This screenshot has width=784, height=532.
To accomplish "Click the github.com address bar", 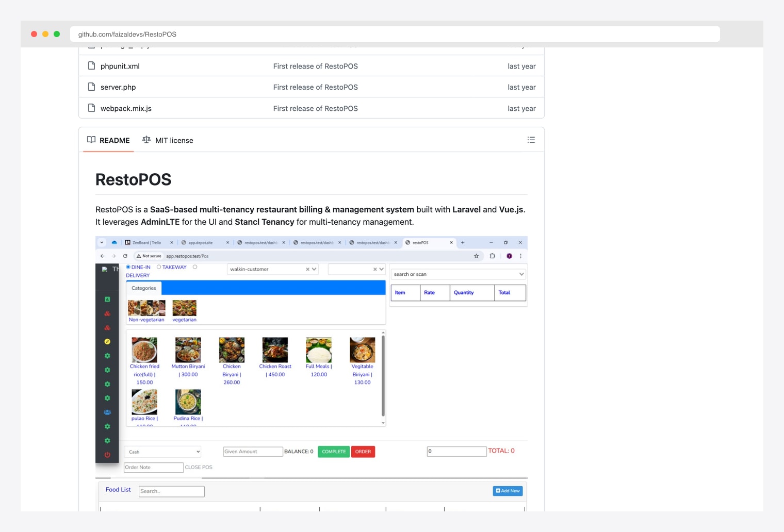I will (395, 34).
